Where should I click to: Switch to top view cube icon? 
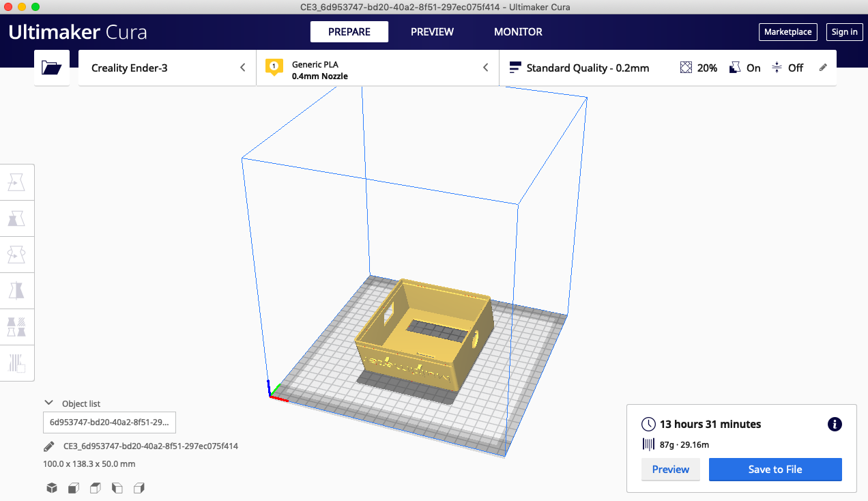point(96,488)
